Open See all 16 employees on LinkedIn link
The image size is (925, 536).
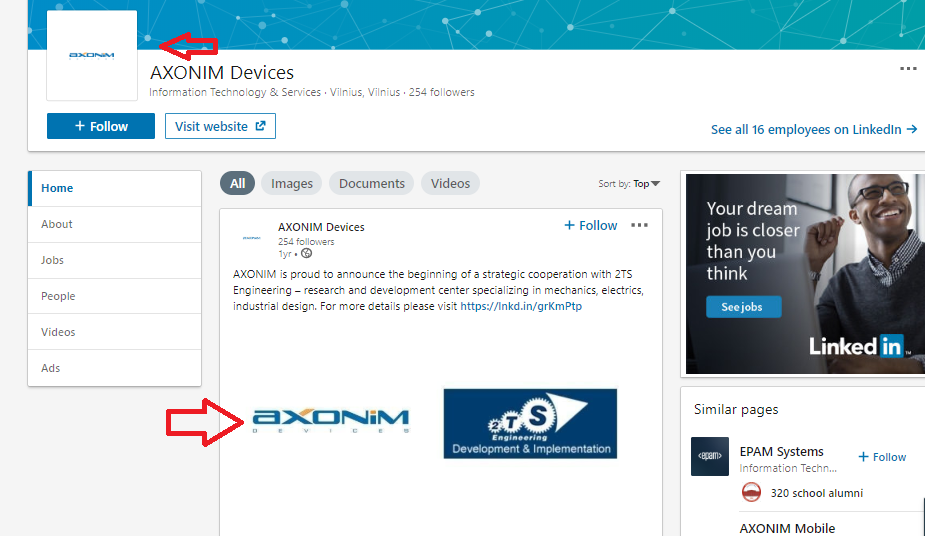814,129
